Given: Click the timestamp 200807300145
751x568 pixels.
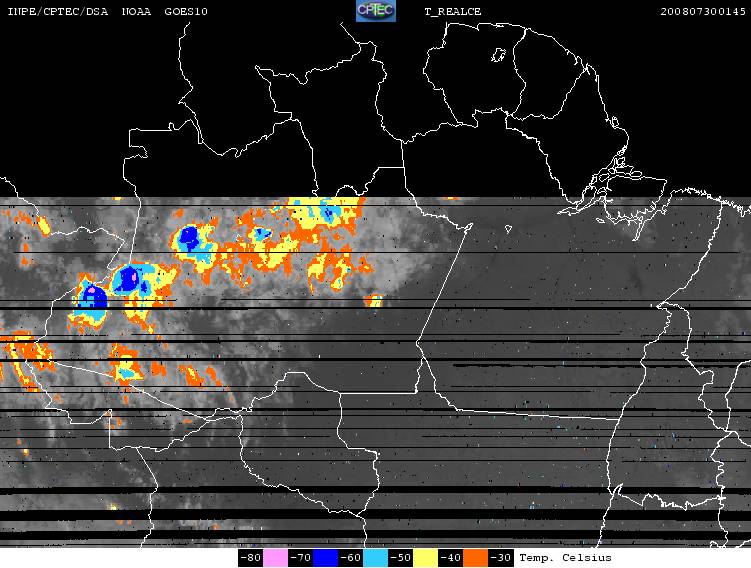Looking at the screenshot, I should (703, 11).
